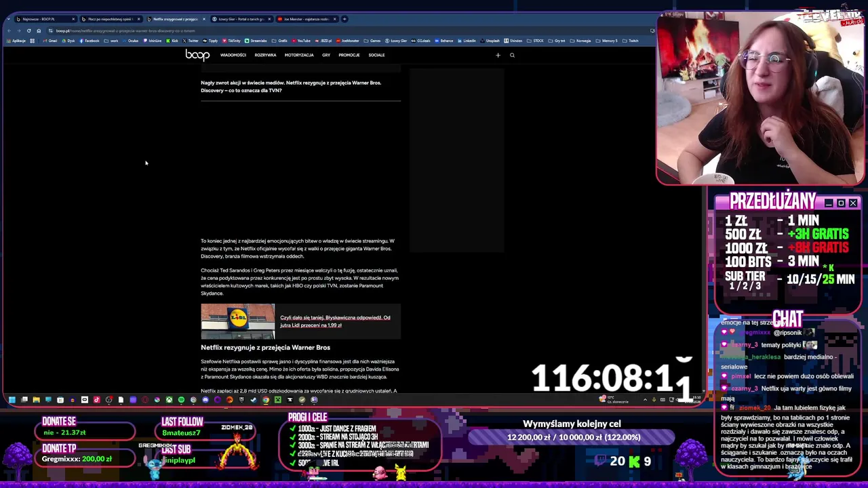Click the boop site logo

(197, 55)
